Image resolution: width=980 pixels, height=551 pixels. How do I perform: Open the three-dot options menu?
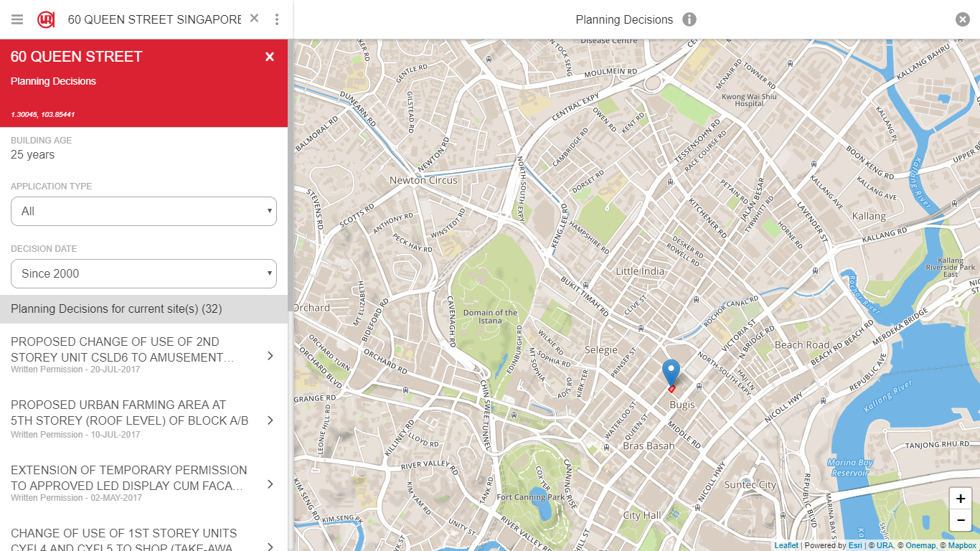click(x=277, y=19)
